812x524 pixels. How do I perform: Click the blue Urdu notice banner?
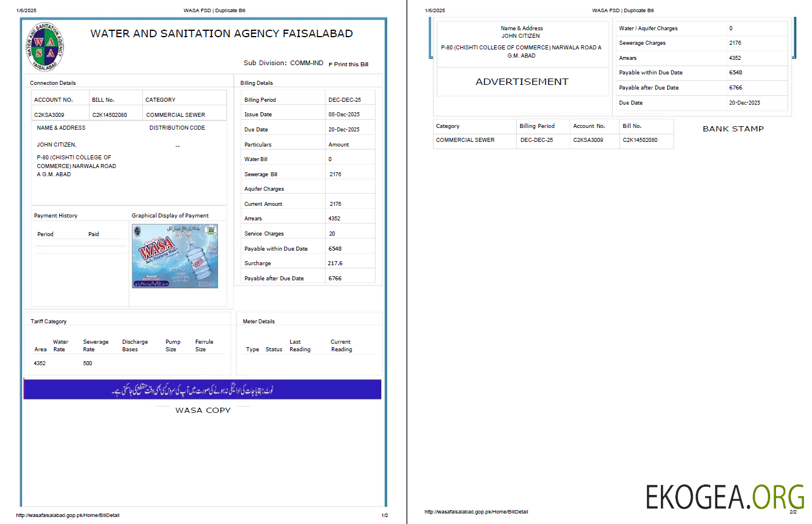coord(202,389)
